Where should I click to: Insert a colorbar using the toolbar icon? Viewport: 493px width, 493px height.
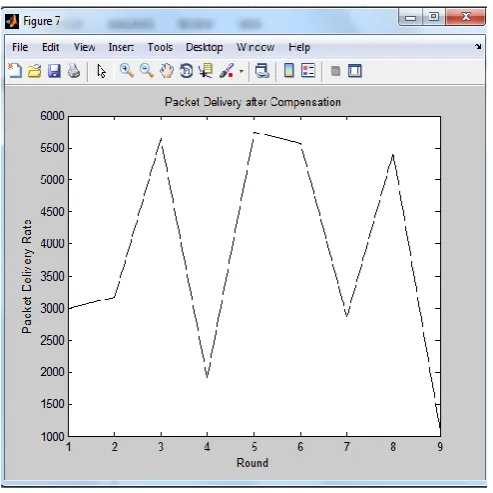click(289, 71)
